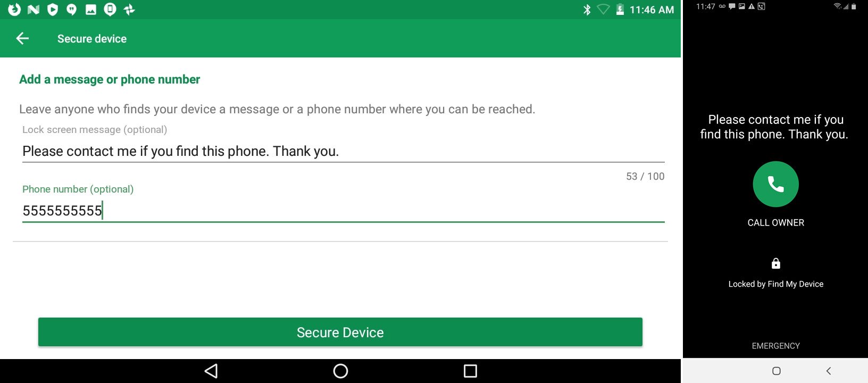This screenshot has height=383, width=868.
Task: Tap the N notification icon in status bar
Action: point(33,10)
